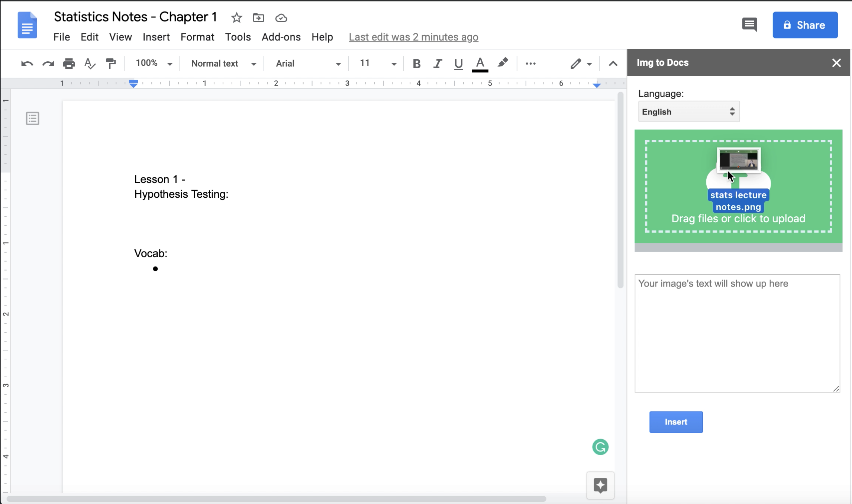The image size is (852, 504).
Task: Toggle underline formatting
Action: pyautogui.click(x=458, y=64)
